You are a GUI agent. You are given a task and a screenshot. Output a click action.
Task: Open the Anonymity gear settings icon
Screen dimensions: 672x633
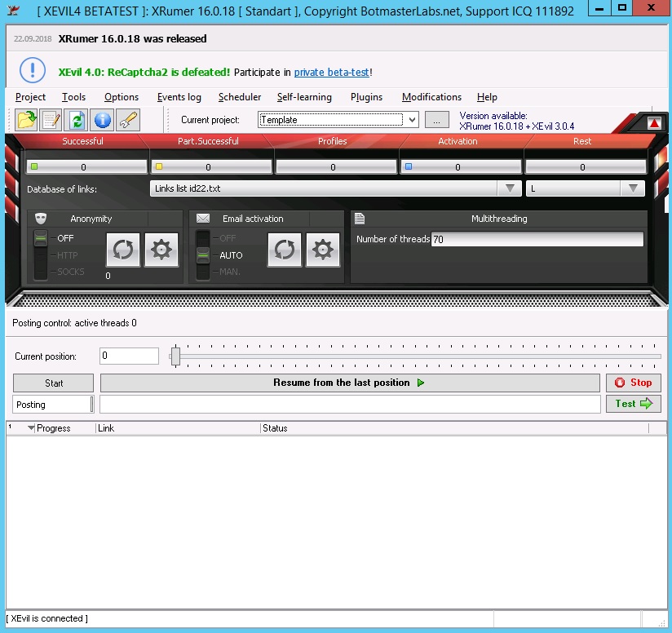(x=161, y=250)
